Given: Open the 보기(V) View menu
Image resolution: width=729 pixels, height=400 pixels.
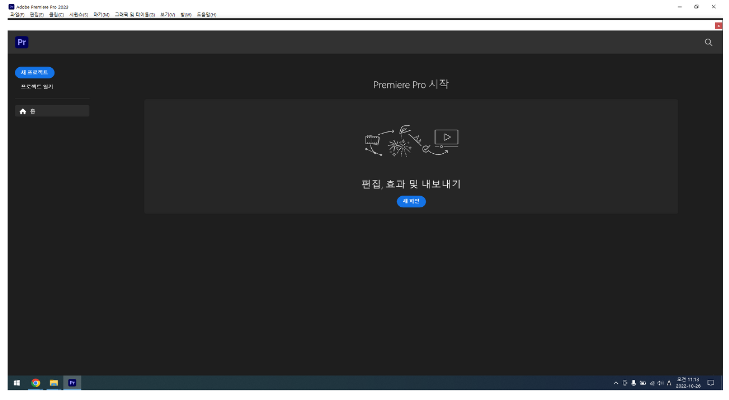Looking at the screenshot, I should 167,15.
